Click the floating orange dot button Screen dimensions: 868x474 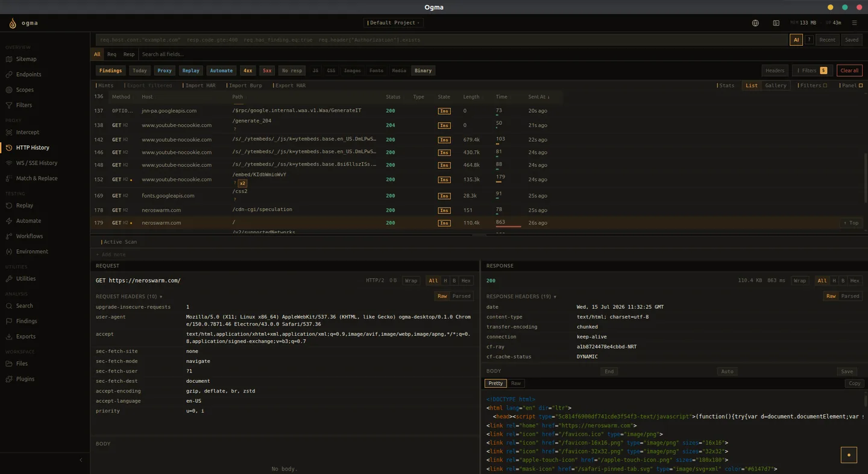849,455
